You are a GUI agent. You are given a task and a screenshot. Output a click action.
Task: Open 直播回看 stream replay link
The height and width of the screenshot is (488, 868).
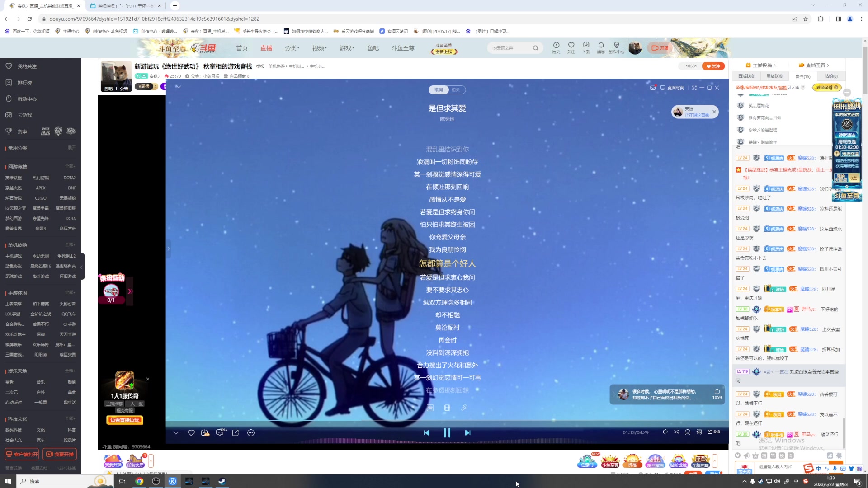coord(814,66)
